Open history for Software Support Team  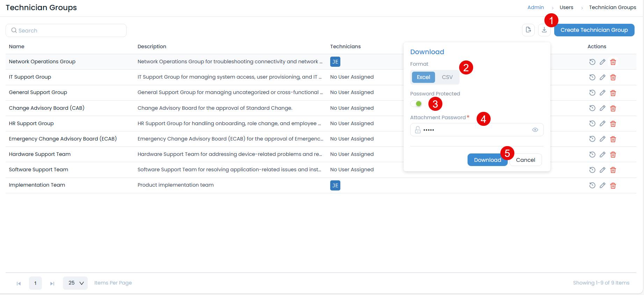click(592, 170)
